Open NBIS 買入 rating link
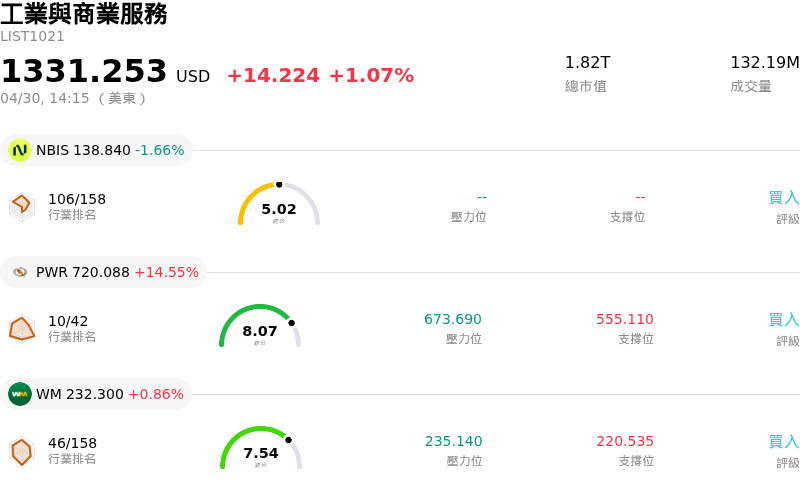This screenshot has width=800, height=488. point(783,198)
